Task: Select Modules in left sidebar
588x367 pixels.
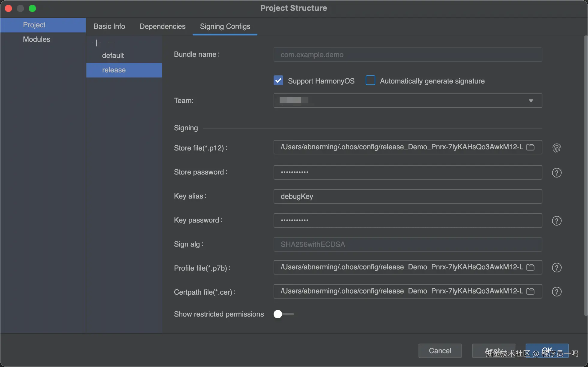Action: pyautogui.click(x=37, y=39)
